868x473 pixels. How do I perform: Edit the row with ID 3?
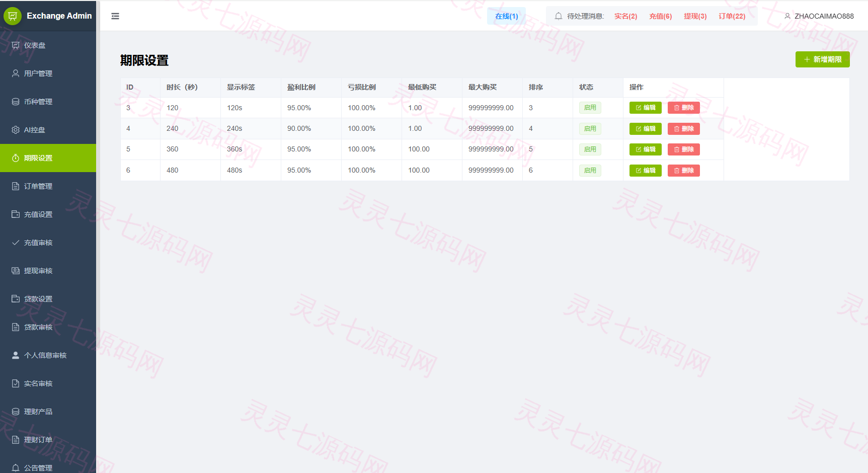[645, 108]
